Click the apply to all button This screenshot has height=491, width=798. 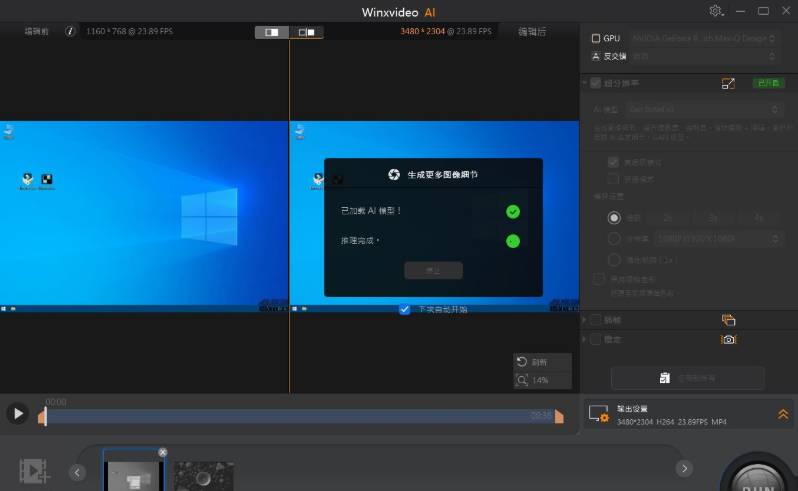click(x=688, y=378)
